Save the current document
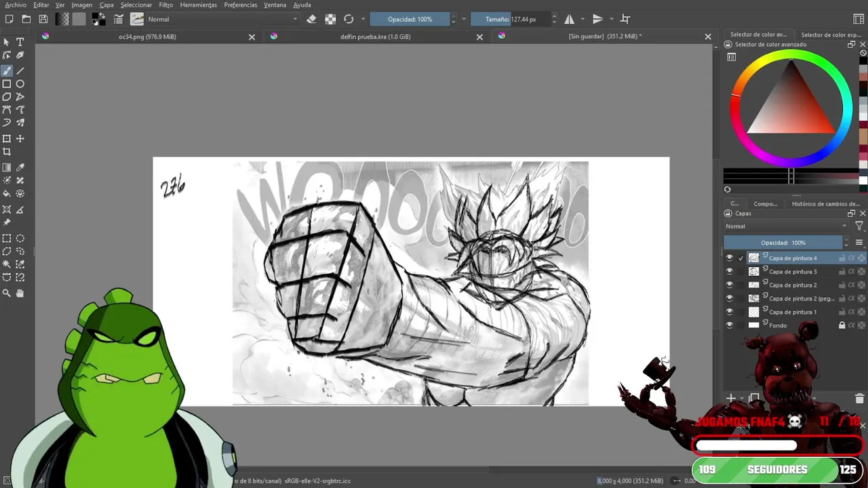Image resolution: width=868 pixels, height=488 pixels. click(43, 19)
